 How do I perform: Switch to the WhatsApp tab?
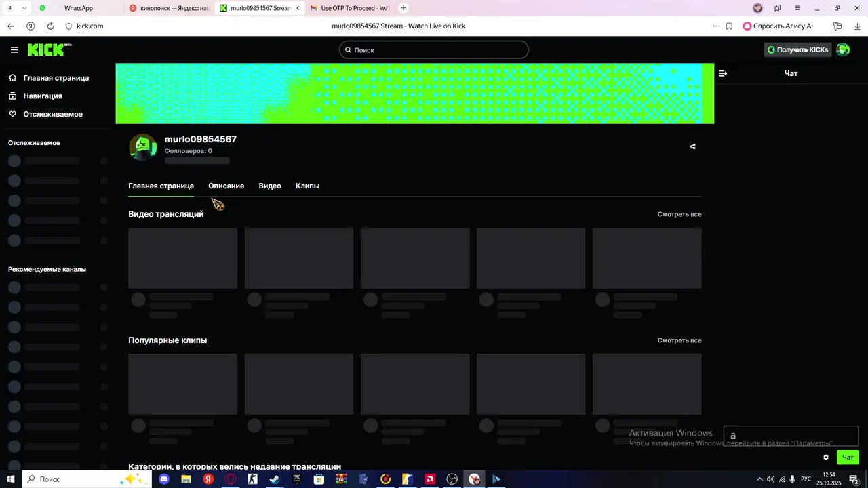[79, 8]
